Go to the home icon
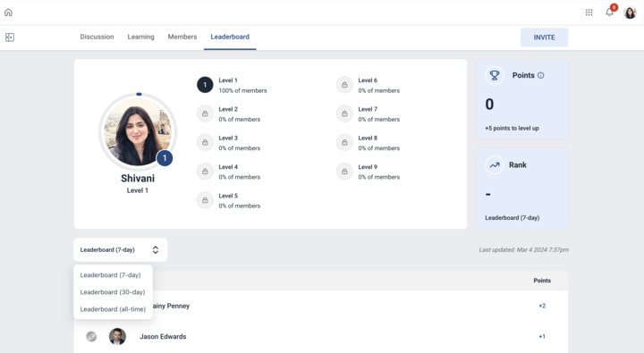This screenshot has height=353, width=644. pyautogui.click(x=8, y=13)
